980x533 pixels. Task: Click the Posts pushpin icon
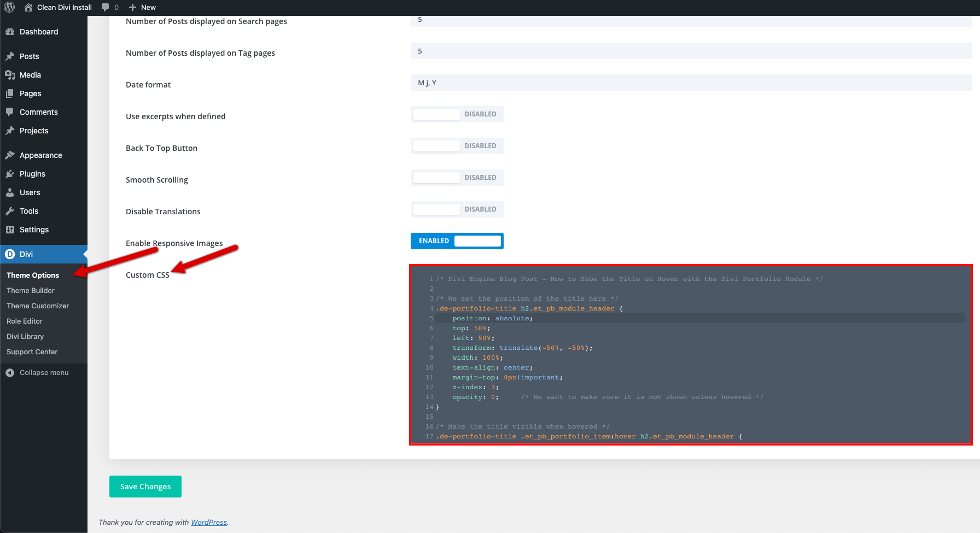[x=10, y=56]
